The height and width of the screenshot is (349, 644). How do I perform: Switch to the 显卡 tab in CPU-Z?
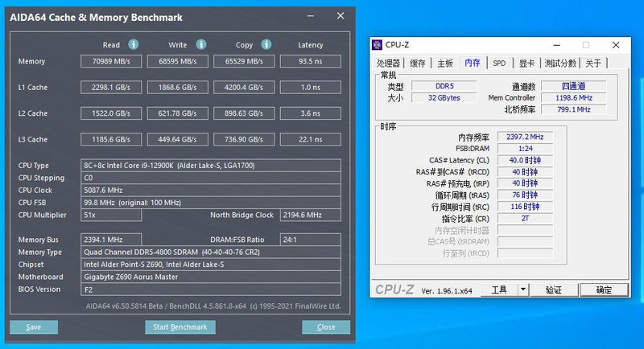(x=526, y=64)
